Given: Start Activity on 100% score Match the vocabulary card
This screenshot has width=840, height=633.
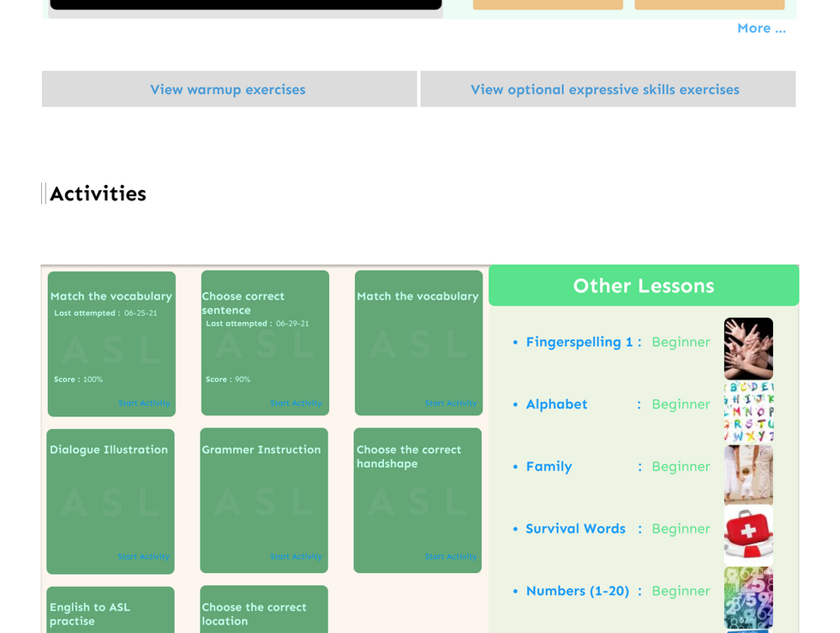Looking at the screenshot, I should [x=144, y=403].
